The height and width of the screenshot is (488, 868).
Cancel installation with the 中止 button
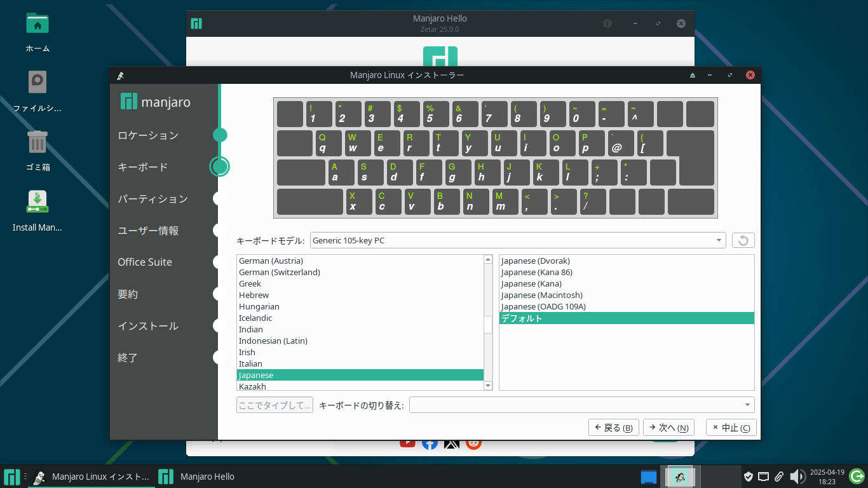731,428
